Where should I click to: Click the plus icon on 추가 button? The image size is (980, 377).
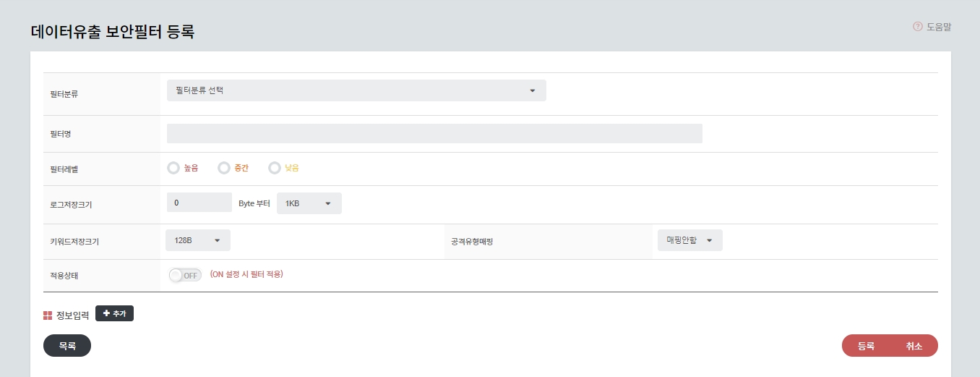point(106,313)
